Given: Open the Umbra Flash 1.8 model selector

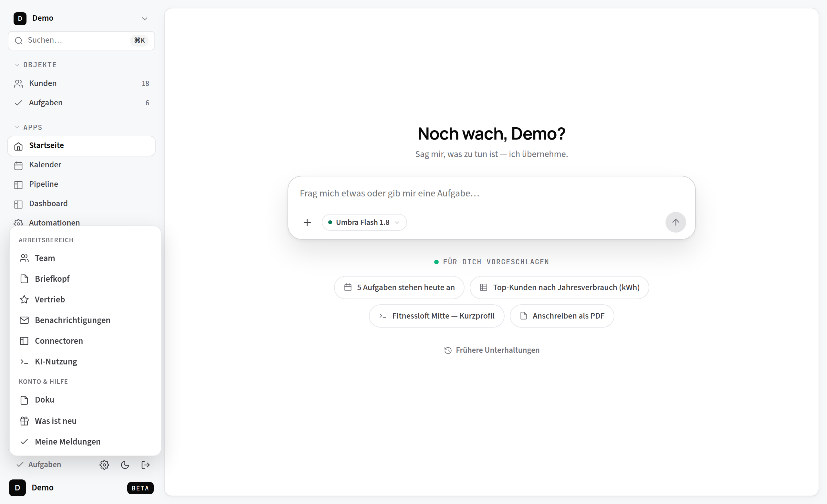Looking at the screenshot, I should coord(364,223).
